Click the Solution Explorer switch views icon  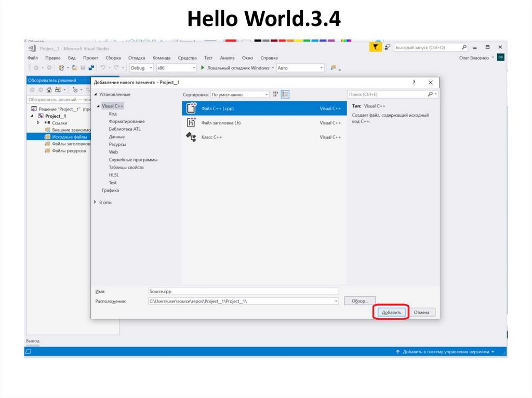click(x=58, y=90)
